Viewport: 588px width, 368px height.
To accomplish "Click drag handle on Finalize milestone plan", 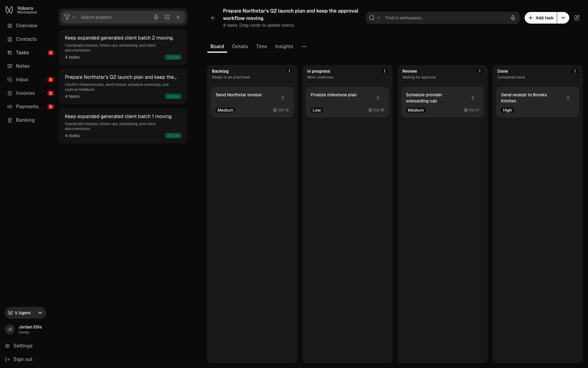I will [x=378, y=98].
